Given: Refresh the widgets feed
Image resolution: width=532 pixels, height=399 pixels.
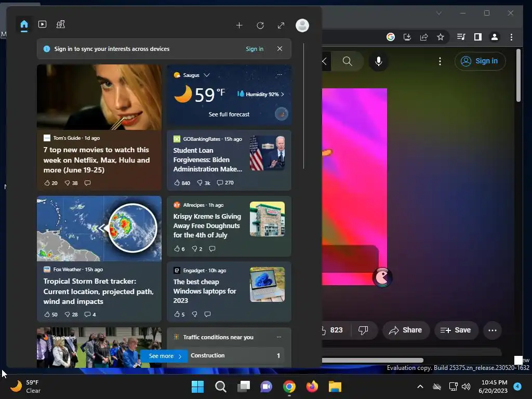Looking at the screenshot, I should (x=260, y=25).
